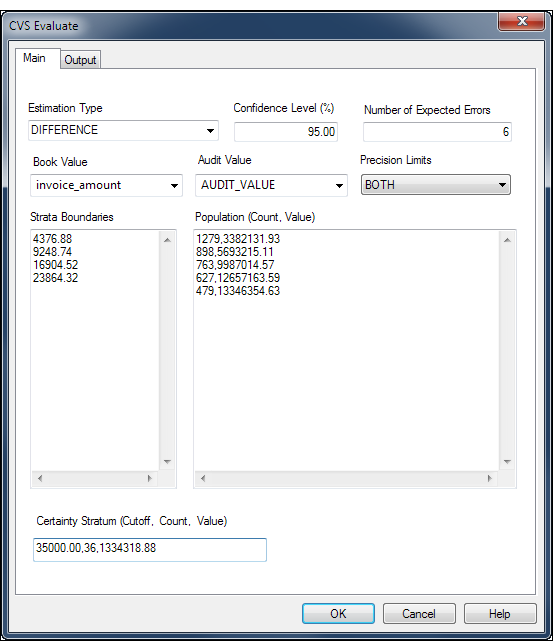The image size is (553, 641).
Task: Open the Estimation Type dropdown
Action: [x=123, y=130]
